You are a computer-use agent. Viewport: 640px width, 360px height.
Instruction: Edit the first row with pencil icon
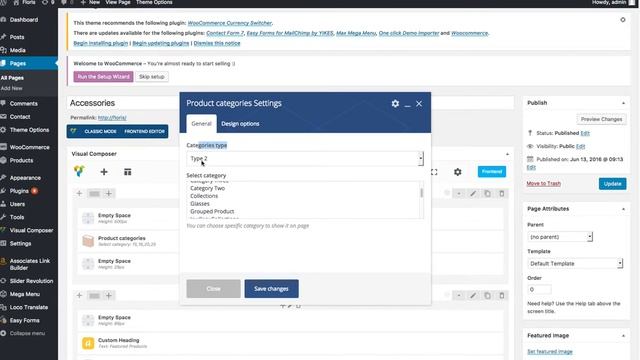click(473, 193)
